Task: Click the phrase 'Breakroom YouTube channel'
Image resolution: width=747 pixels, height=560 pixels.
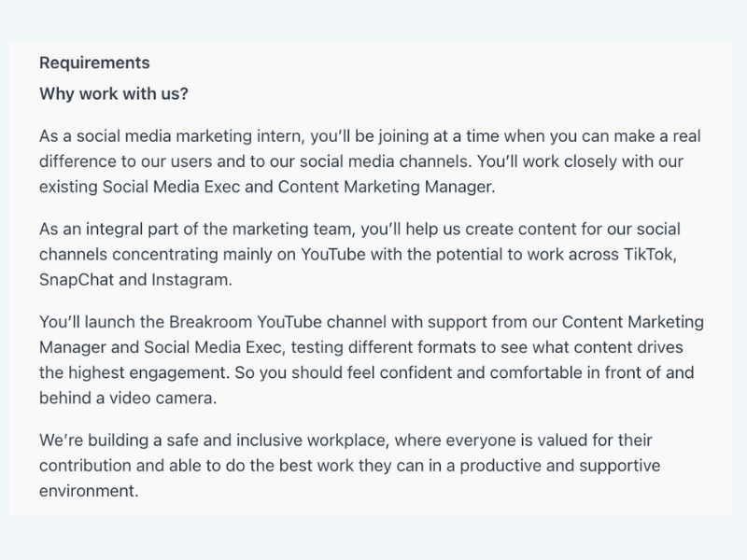Action: (277, 322)
